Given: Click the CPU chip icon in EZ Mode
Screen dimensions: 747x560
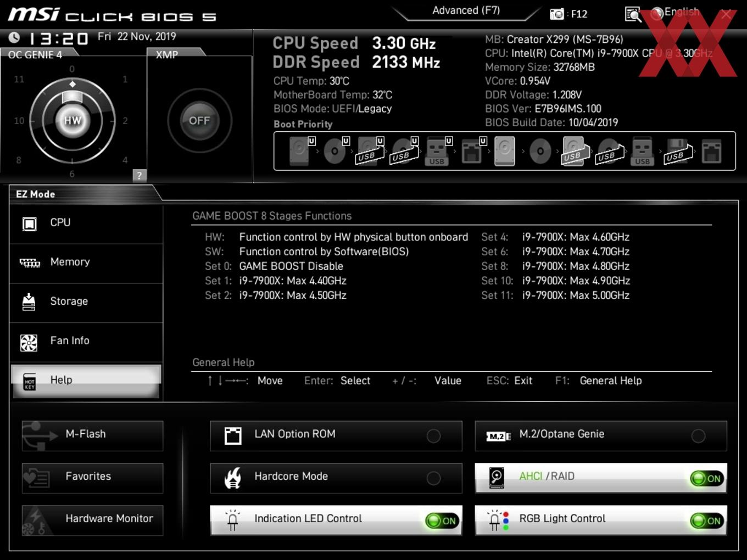Looking at the screenshot, I should click(29, 223).
